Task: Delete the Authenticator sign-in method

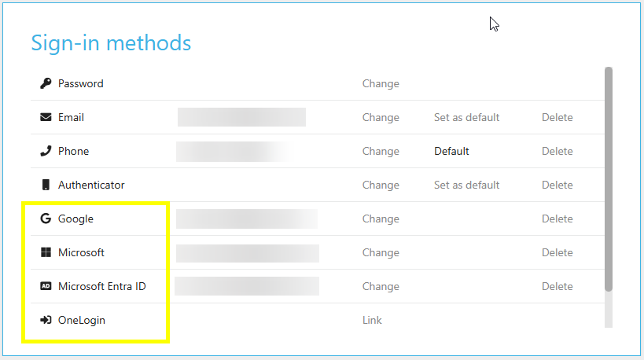Action: (557, 185)
